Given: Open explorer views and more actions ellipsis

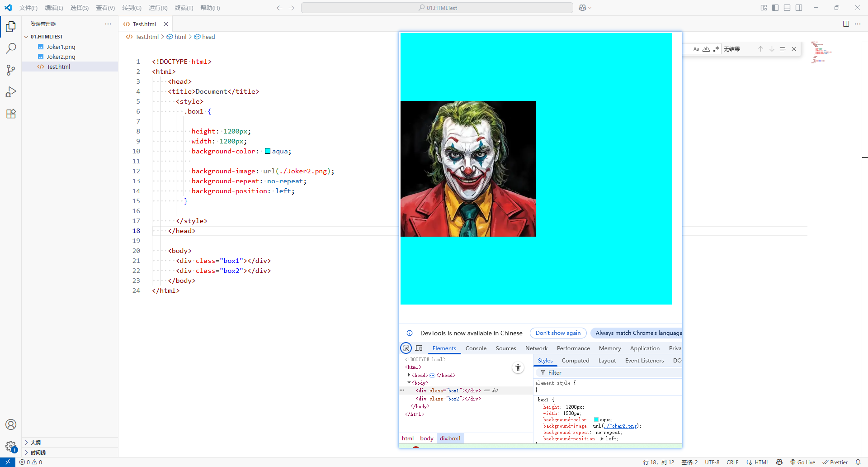Looking at the screenshot, I should coord(108,24).
